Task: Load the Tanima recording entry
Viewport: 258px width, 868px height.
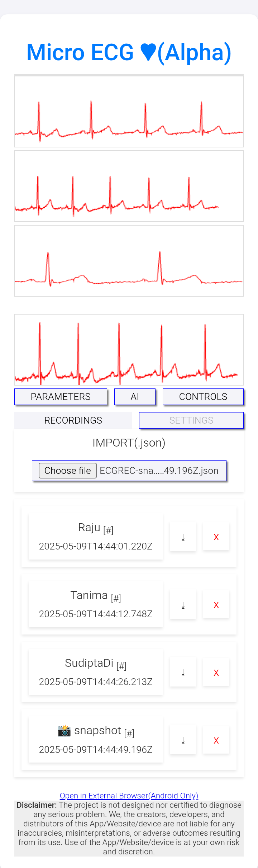Action: pyautogui.click(x=96, y=604)
